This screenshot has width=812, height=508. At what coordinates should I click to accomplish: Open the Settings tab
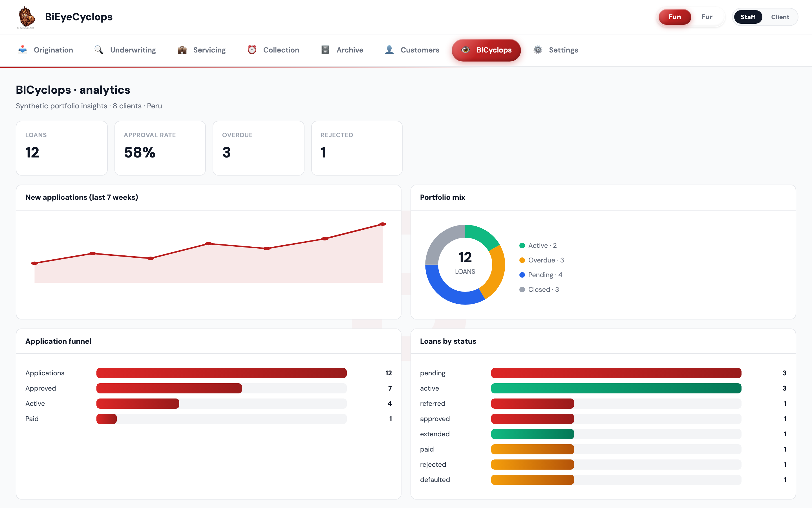[556, 50]
